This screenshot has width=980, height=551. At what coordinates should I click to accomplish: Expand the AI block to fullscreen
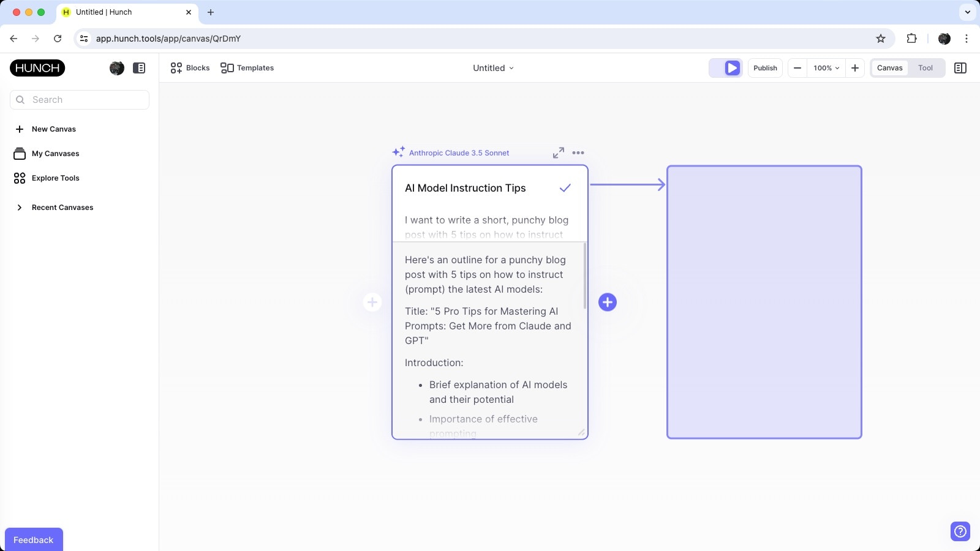(x=557, y=153)
